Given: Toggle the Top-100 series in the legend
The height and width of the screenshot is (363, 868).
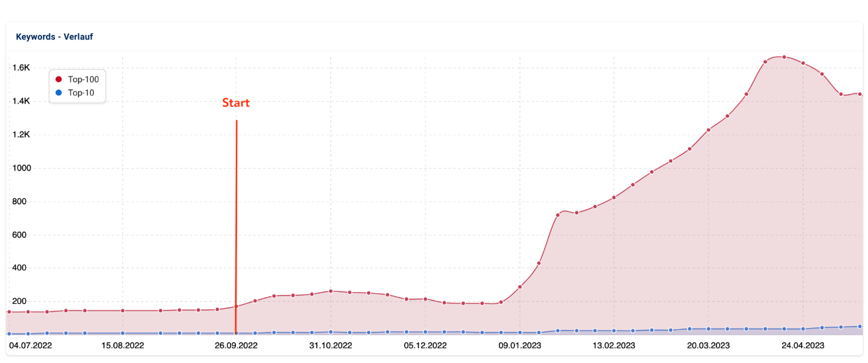Looking at the screenshot, I should [x=82, y=79].
